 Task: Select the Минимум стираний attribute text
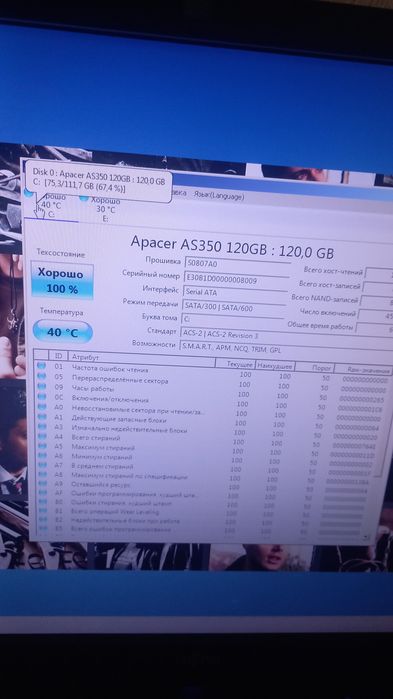click(x=102, y=457)
